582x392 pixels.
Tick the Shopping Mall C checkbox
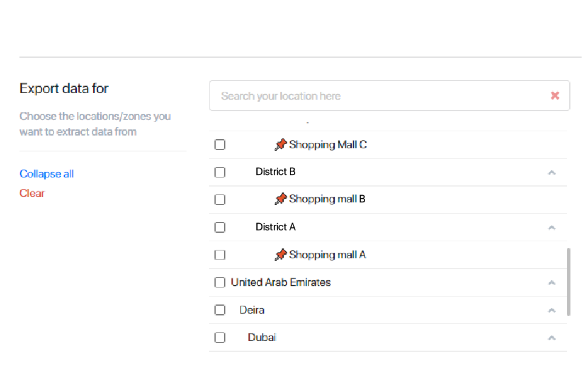pyautogui.click(x=220, y=145)
